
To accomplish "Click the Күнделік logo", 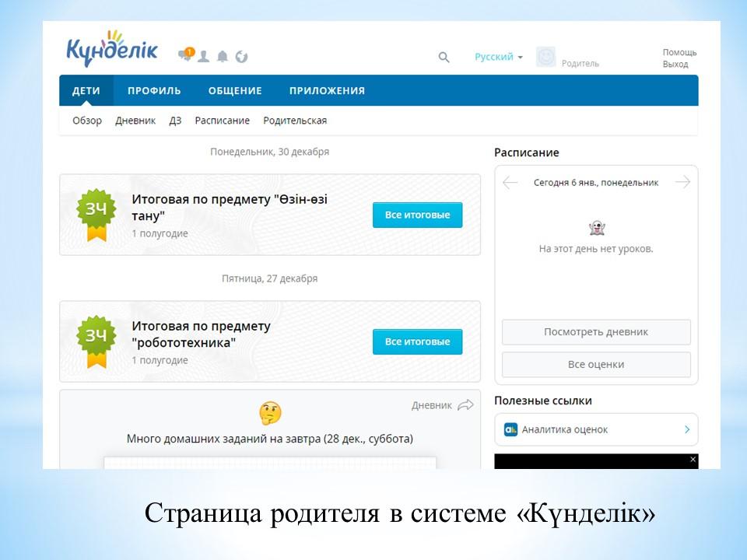I will (112, 48).
